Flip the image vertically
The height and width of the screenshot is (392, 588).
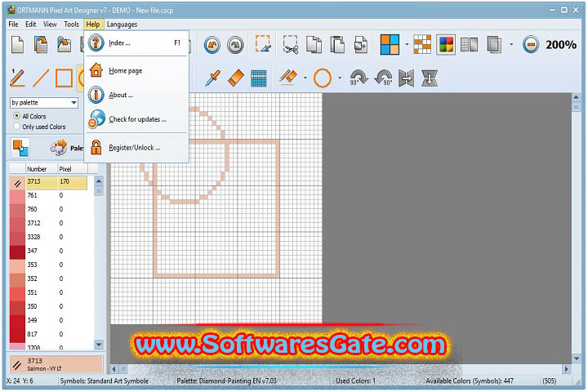(430, 78)
